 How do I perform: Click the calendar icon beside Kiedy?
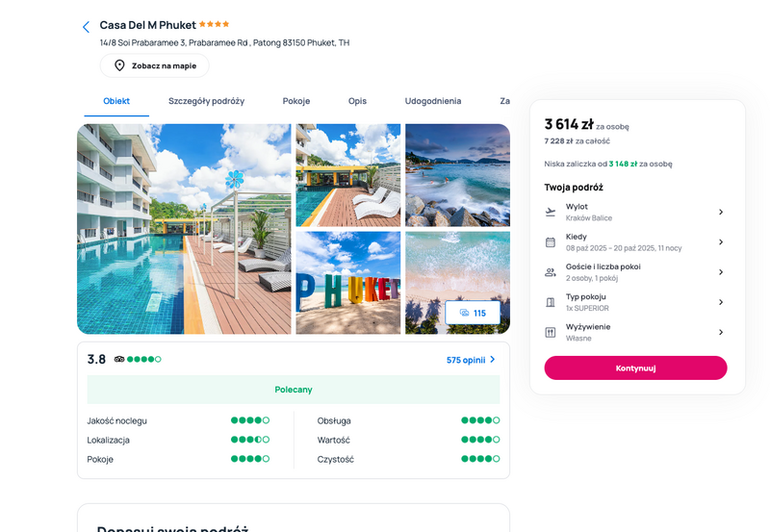pyautogui.click(x=551, y=242)
